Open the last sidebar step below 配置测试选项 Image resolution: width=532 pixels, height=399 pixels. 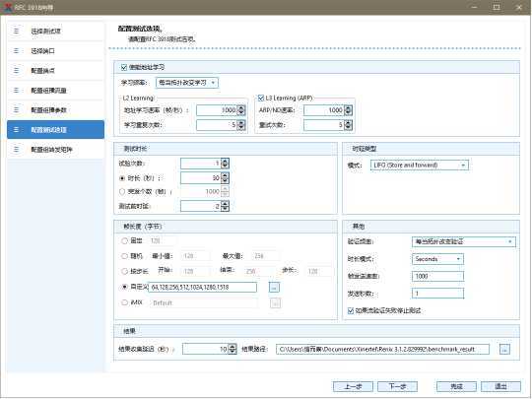55,150
